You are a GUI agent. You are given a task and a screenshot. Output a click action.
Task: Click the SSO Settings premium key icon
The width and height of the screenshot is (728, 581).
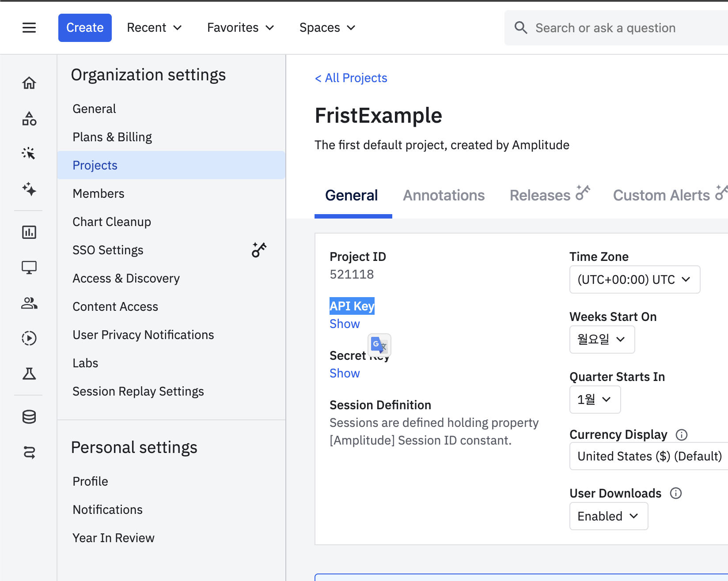259,249
